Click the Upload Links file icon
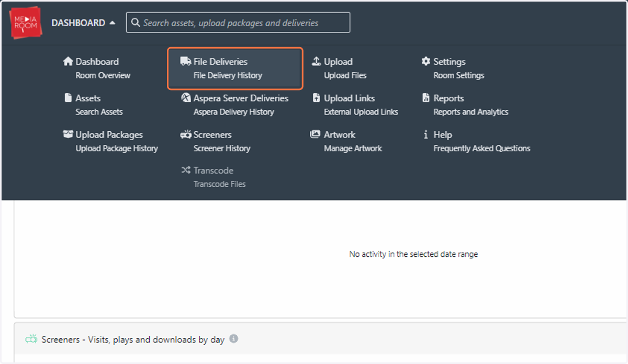Image resolution: width=628 pixels, height=364 pixels. tap(316, 98)
